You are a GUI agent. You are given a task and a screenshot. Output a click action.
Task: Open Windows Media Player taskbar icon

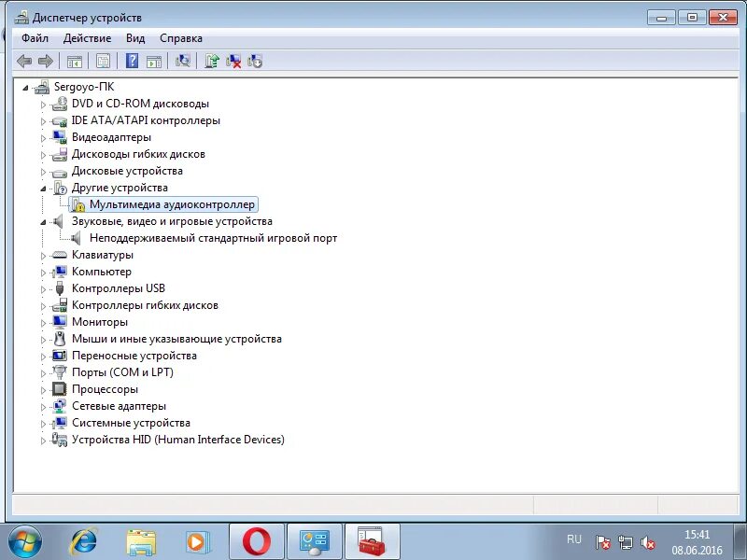tap(197, 541)
